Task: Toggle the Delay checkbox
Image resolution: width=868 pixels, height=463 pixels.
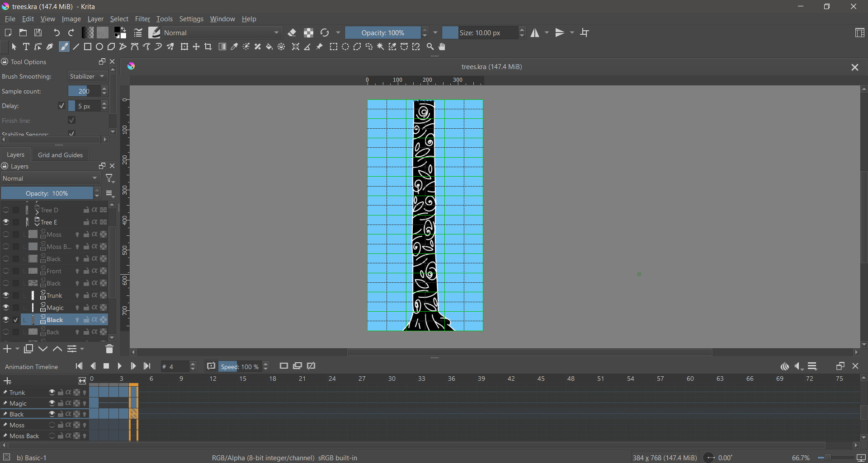Action: 61,106
